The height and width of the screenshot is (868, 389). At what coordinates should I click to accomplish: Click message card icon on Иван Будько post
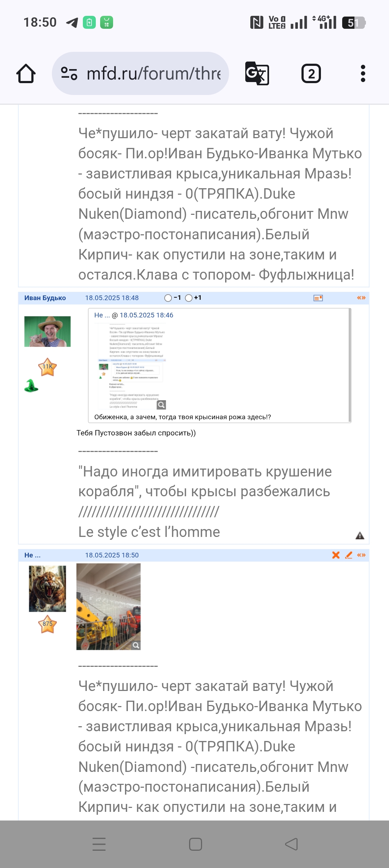(318, 298)
